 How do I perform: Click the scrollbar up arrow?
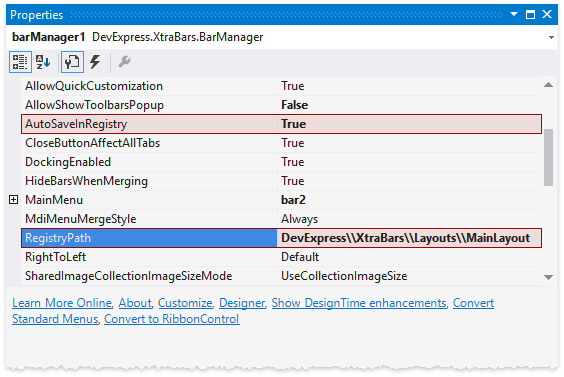[548, 85]
